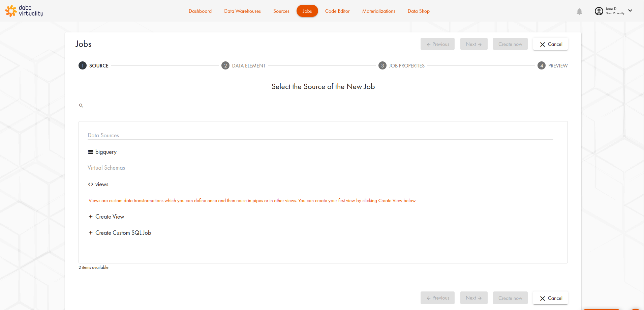Image resolution: width=644 pixels, height=310 pixels.
Task: Click the search magnifier icon
Action: [81, 106]
